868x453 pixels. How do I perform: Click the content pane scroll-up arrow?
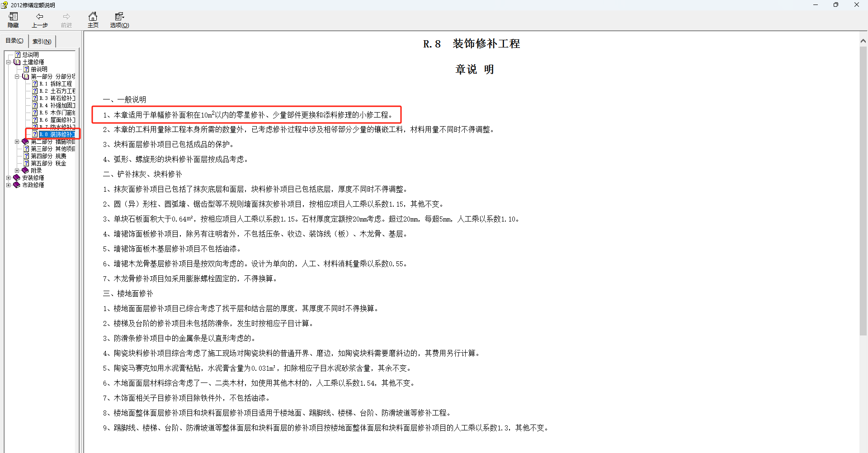point(863,41)
